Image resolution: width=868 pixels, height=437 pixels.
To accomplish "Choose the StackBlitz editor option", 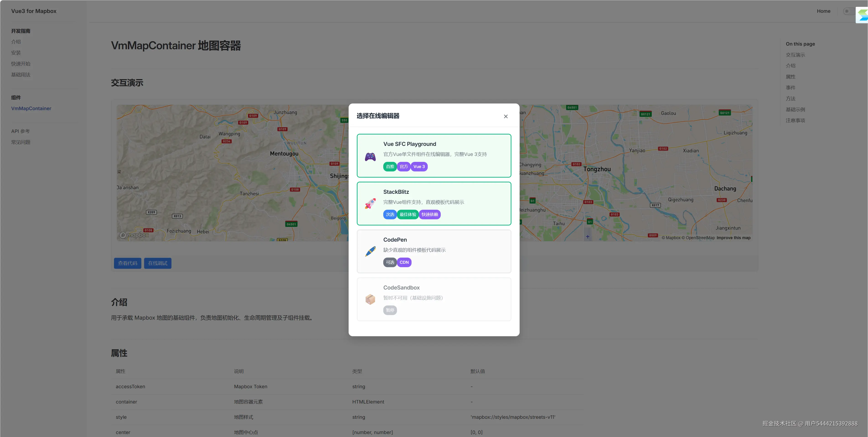I will tap(434, 204).
